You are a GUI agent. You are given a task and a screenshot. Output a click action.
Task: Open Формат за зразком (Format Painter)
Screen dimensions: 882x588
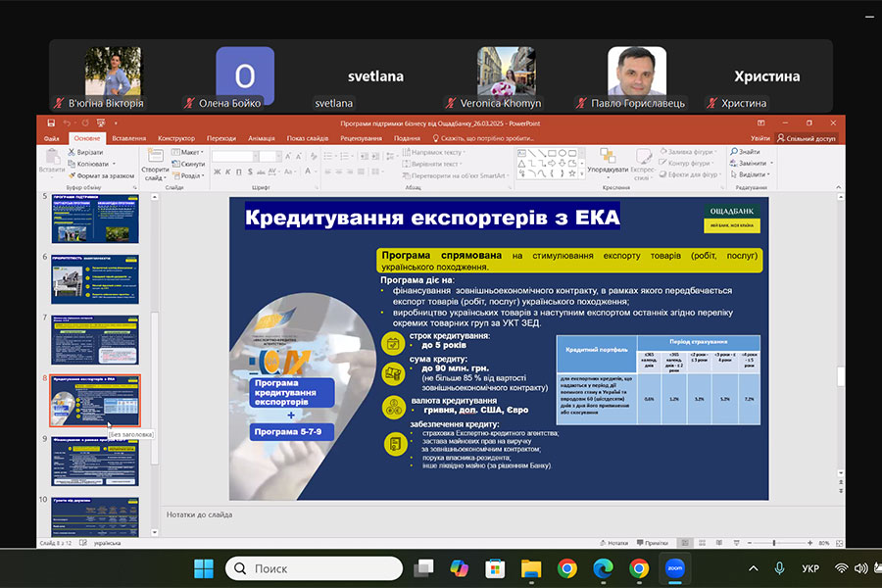coord(71,175)
